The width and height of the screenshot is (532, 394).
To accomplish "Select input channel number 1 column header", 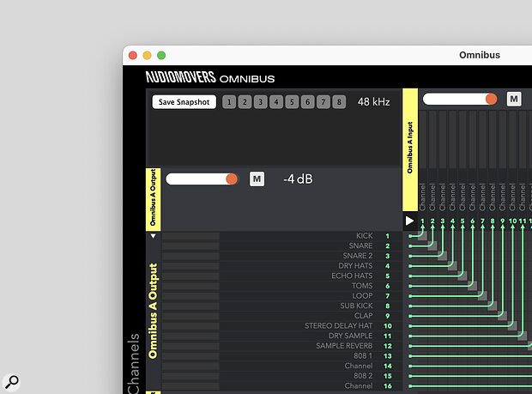I will [422, 221].
